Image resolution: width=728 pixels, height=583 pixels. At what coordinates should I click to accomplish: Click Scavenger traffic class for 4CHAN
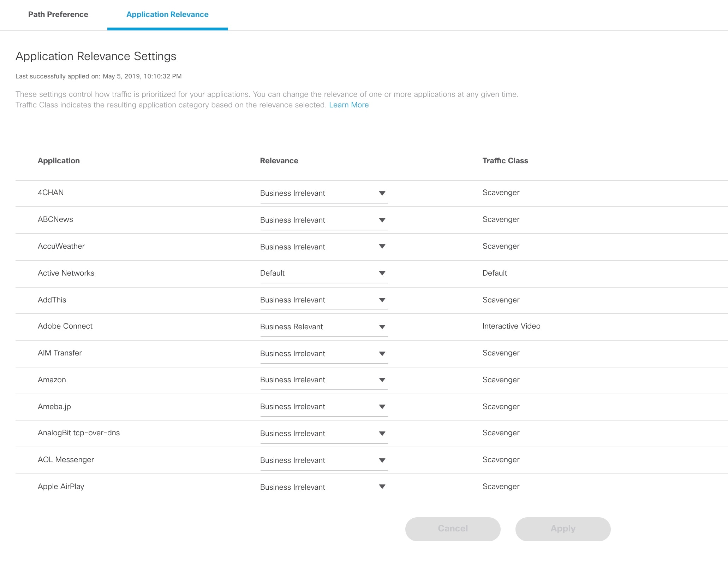coord(501,193)
